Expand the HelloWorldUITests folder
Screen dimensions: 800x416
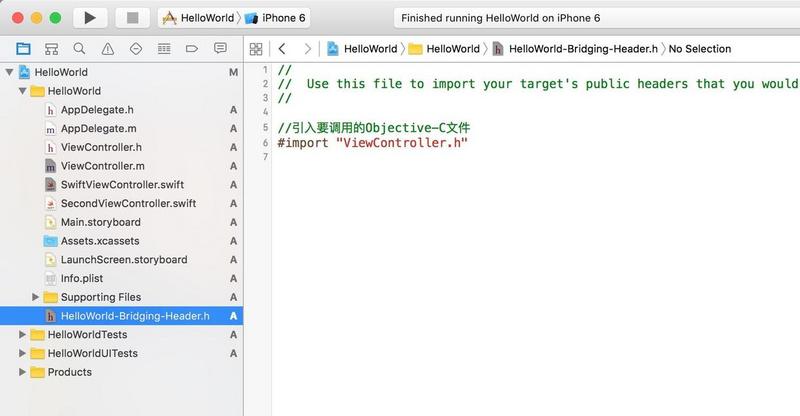[x=22, y=353]
